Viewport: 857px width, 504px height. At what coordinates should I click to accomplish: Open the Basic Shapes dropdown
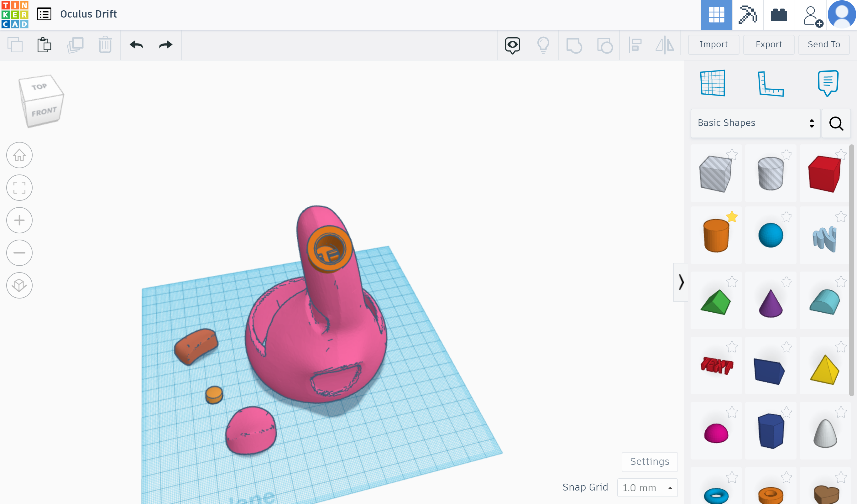coord(755,123)
